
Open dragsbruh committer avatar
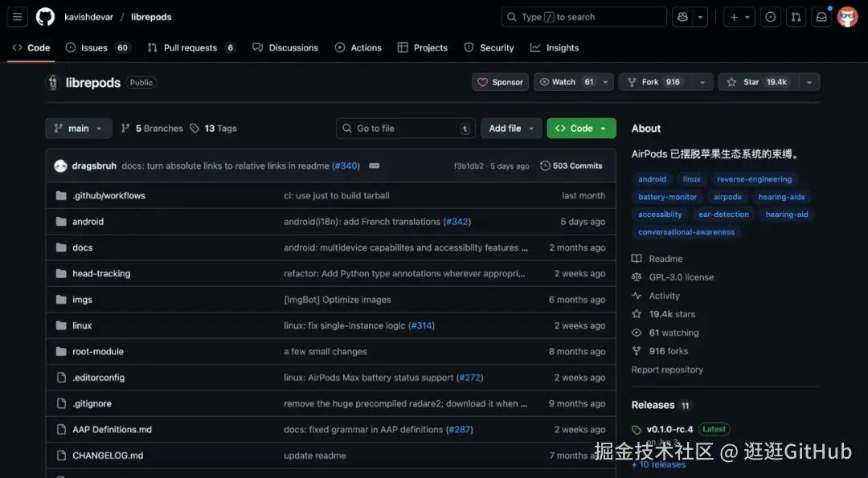(61, 166)
